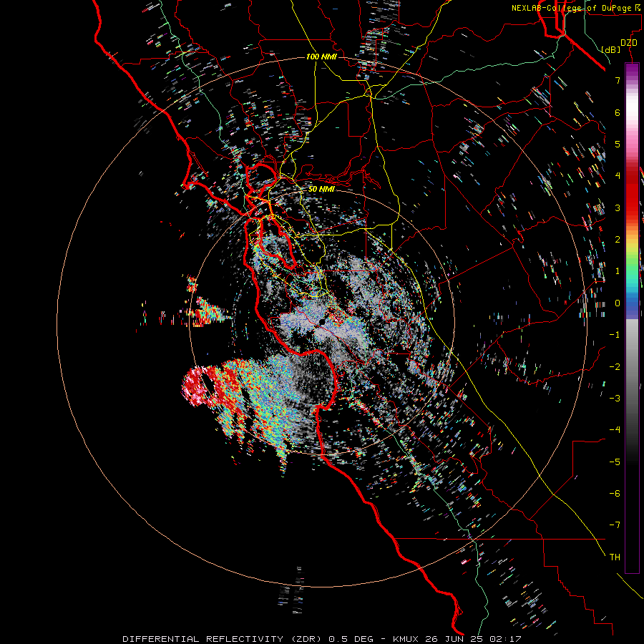Select the 100 NMI range ring label
644x644 pixels.
pos(321,57)
